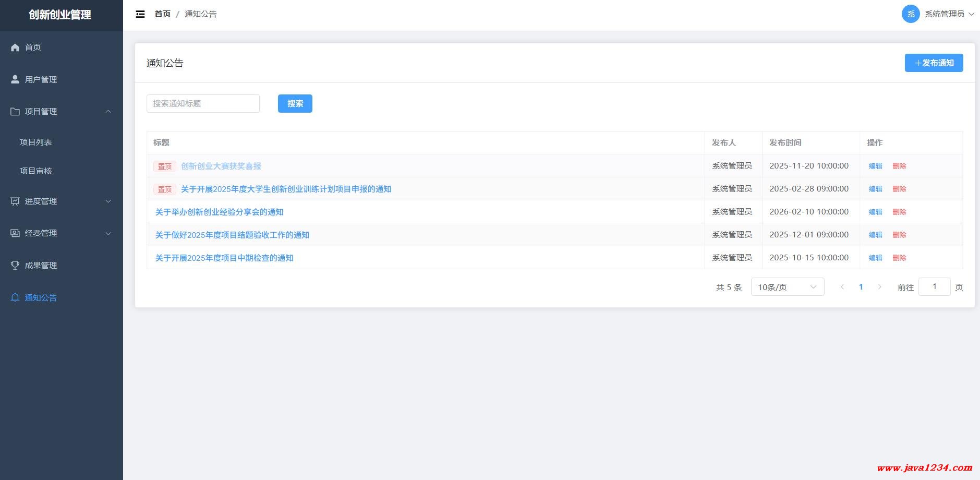Screen dimensions: 980x480
Task: Focus the 搜索通知标题 input field
Action: coord(203,103)
